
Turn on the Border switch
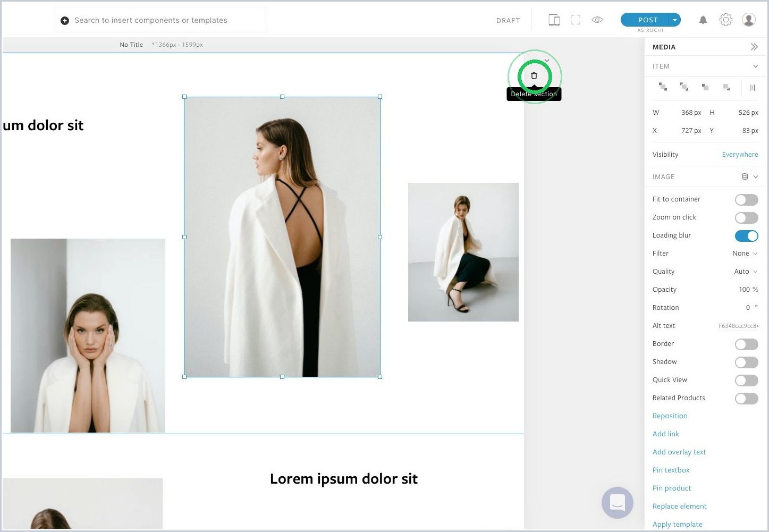coord(747,344)
